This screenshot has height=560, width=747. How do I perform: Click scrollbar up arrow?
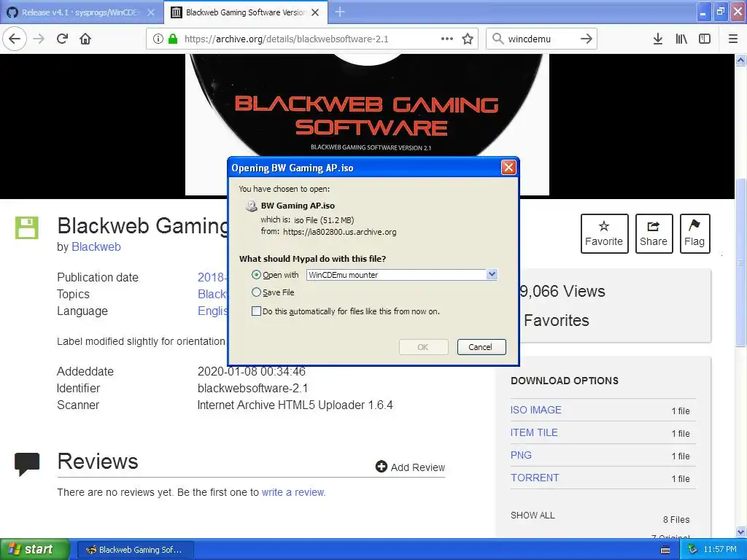point(740,61)
